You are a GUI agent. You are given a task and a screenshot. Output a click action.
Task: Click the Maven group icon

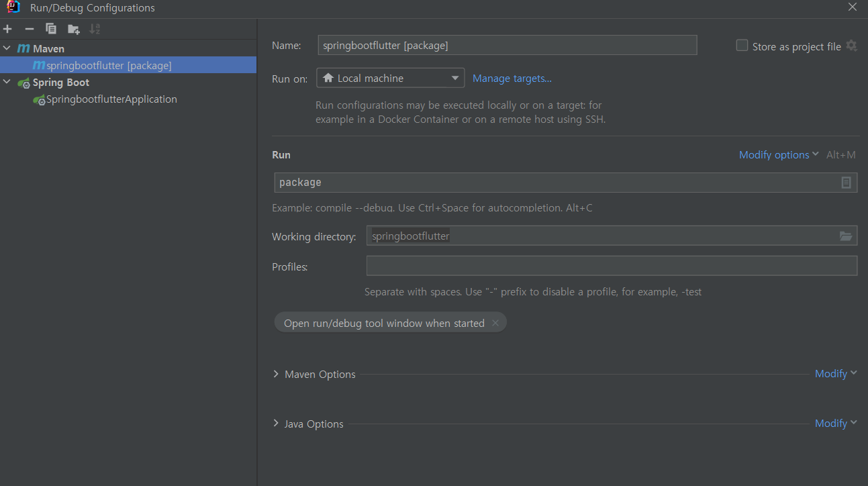point(23,49)
